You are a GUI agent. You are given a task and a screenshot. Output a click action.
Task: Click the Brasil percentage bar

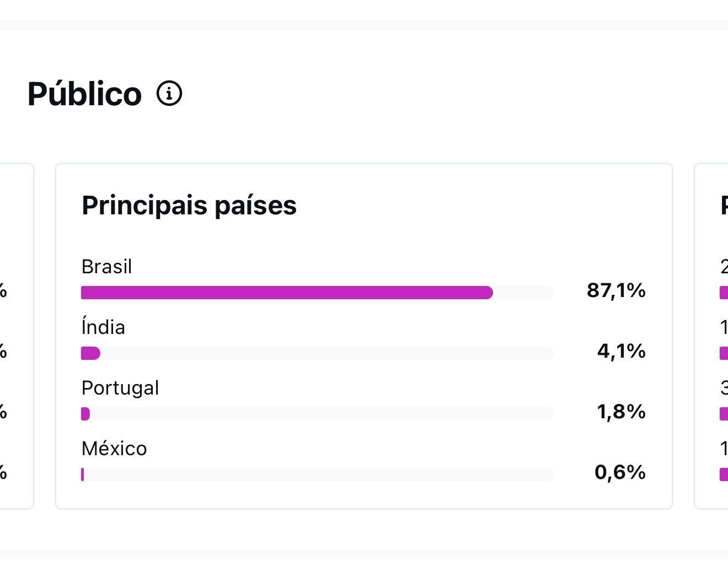coord(287,293)
